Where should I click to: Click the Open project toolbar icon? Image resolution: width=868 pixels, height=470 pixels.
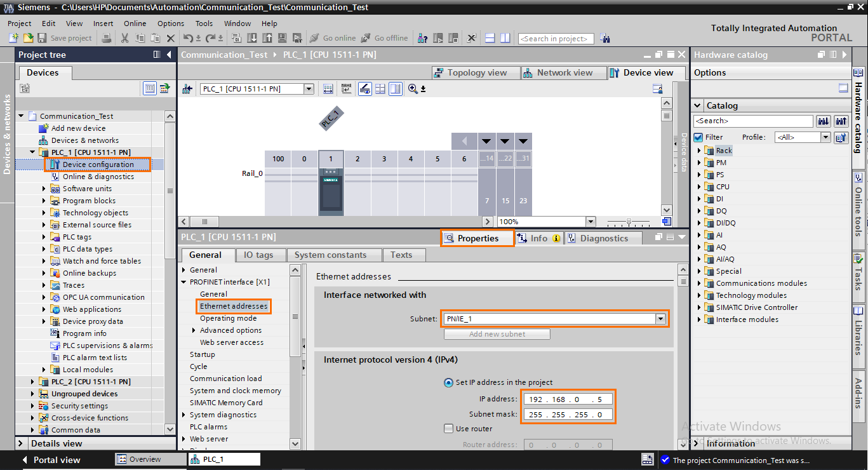click(29, 38)
